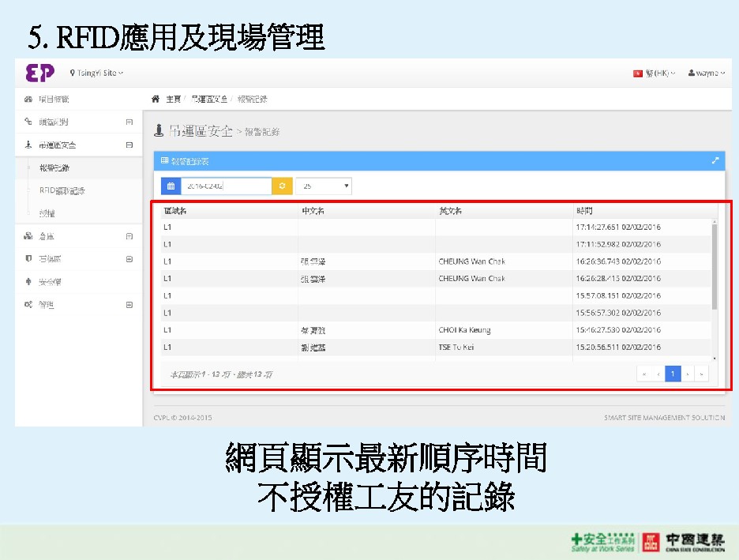Sort by the 中文名 column header
The width and height of the screenshot is (739, 560).
313,211
